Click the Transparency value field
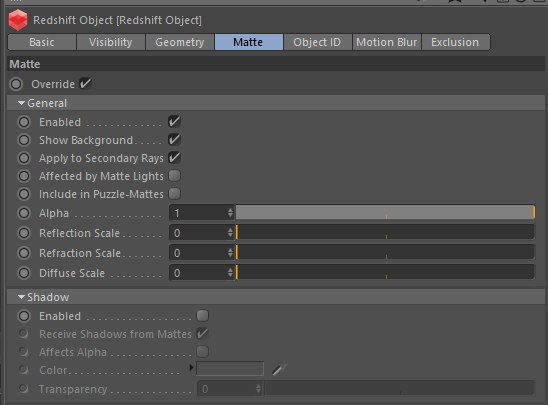Screen dimensions: 548x405 tap(226, 389)
